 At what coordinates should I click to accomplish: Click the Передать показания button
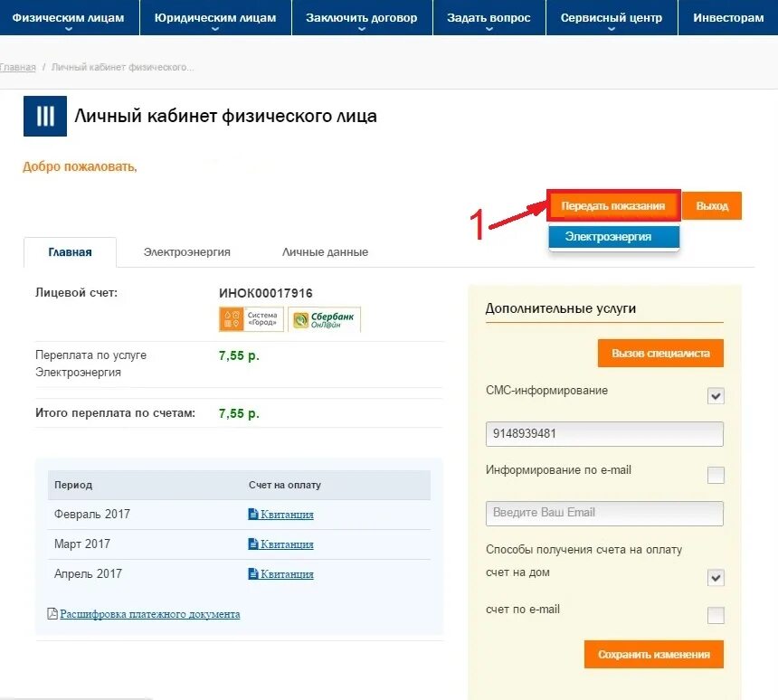pyautogui.click(x=613, y=206)
